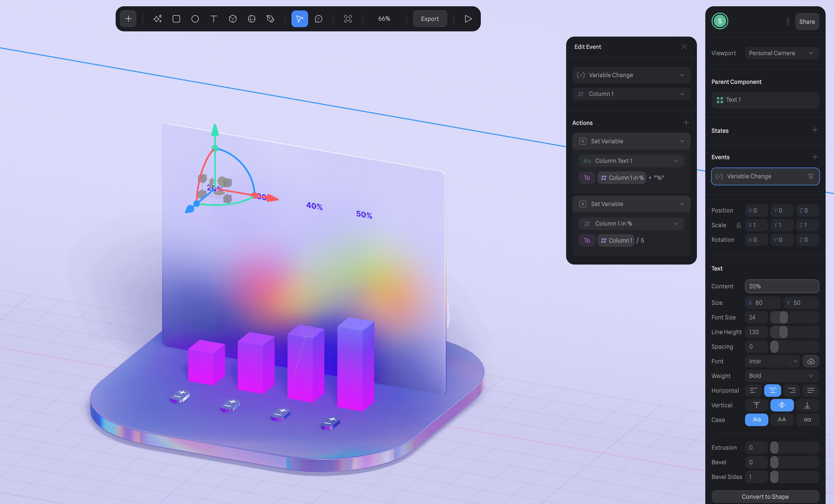Select the Pen path tool
Image resolution: width=834 pixels, height=504 pixels.
point(270,19)
